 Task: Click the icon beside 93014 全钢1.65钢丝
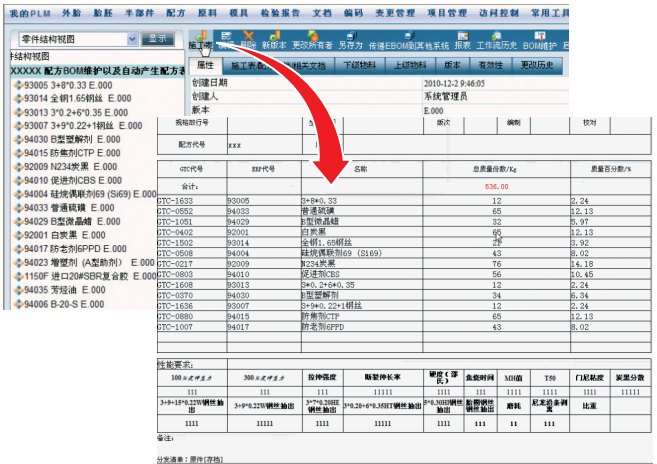pos(18,99)
